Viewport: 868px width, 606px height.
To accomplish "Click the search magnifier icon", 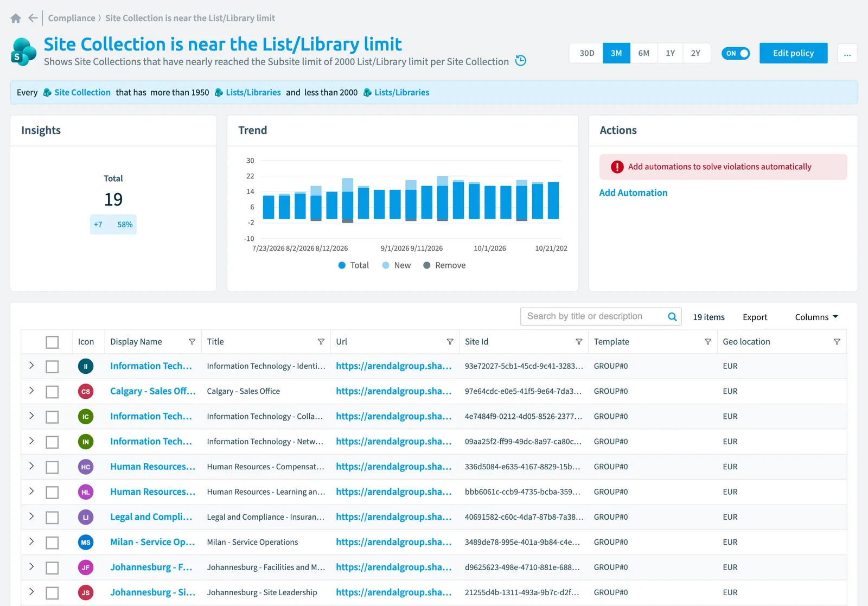I will pyautogui.click(x=672, y=317).
